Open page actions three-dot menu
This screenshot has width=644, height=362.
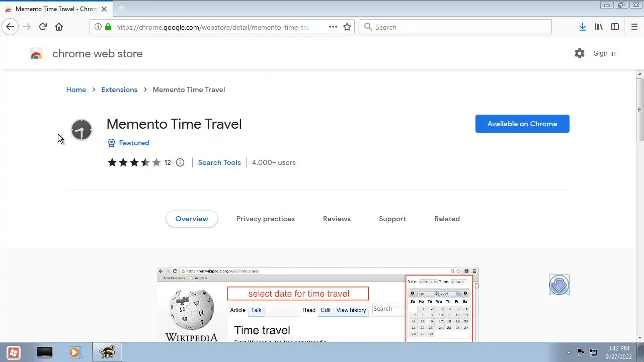click(x=333, y=27)
